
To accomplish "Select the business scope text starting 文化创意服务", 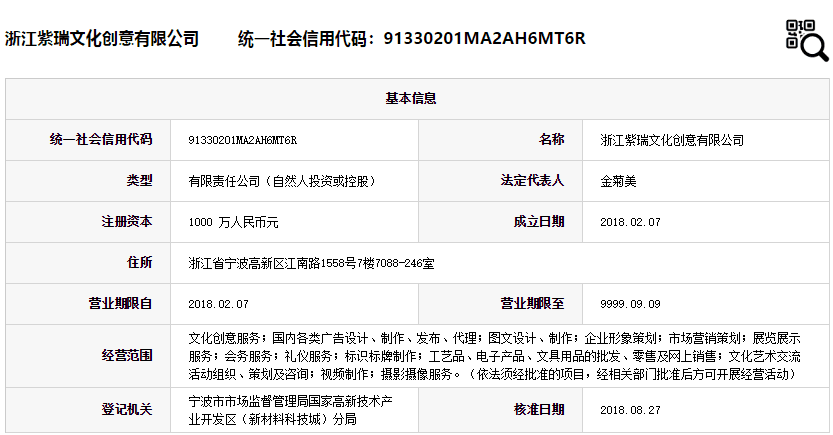I will [x=495, y=356].
